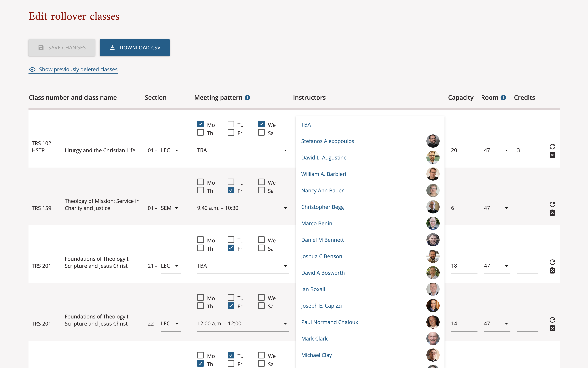Check Th for TRS 102 Liturgy class
The width and height of the screenshot is (588, 368).
point(200,133)
